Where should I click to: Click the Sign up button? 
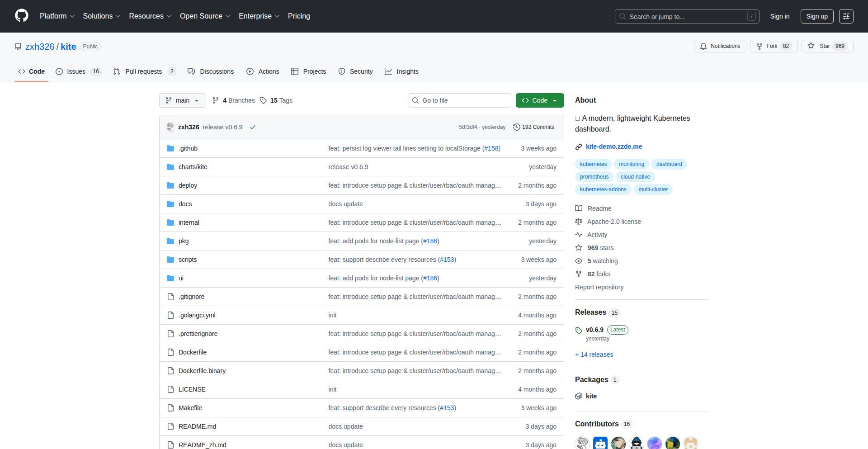pos(816,16)
